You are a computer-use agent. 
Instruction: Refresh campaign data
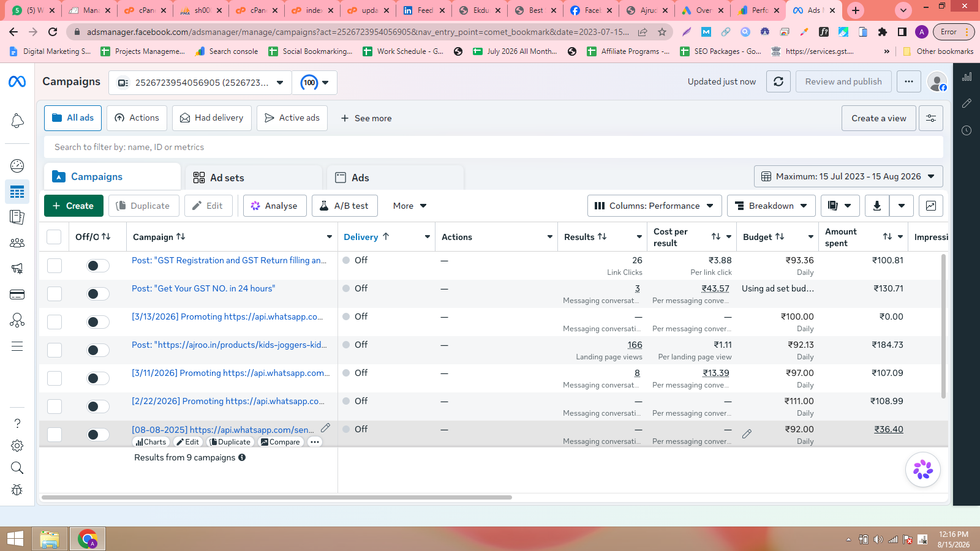tap(778, 81)
